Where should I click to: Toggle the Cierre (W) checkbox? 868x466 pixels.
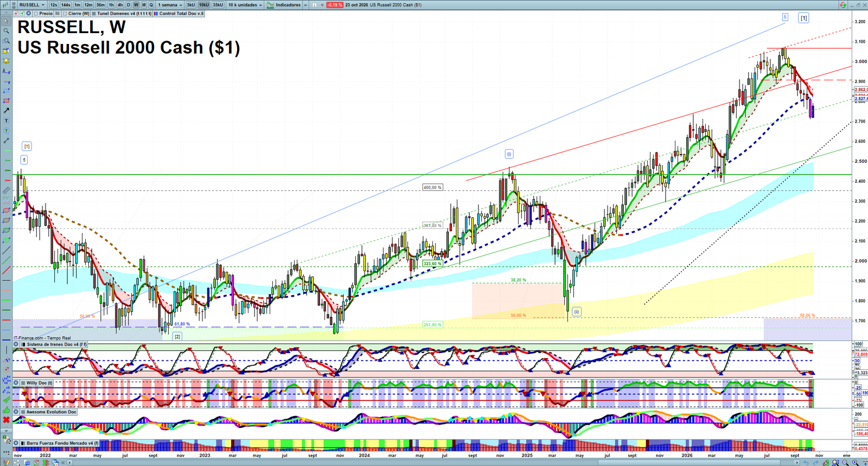pos(65,14)
